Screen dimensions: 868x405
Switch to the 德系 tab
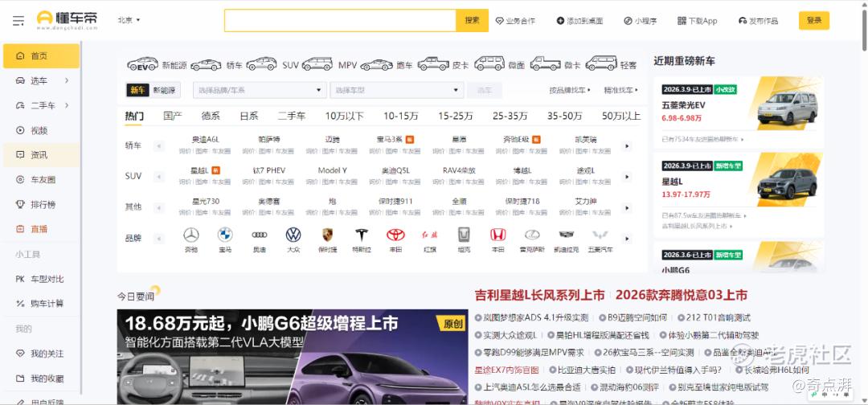[211, 117]
